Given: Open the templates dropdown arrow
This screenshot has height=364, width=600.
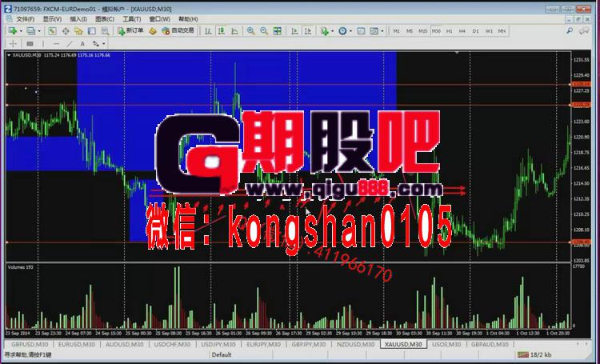Looking at the screenshot, I should (382, 31).
